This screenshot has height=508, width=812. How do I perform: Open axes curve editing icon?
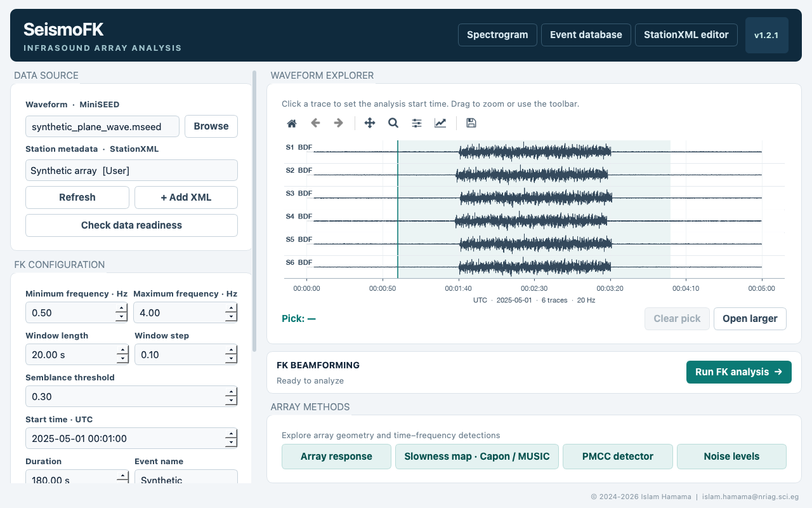pos(440,123)
